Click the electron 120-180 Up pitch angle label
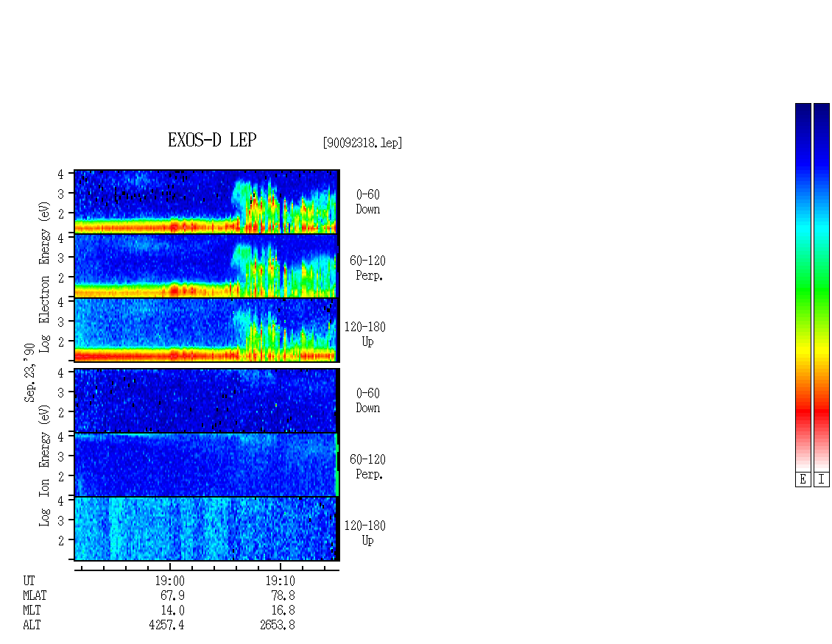The height and width of the screenshot is (644, 832). pyautogui.click(x=365, y=334)
